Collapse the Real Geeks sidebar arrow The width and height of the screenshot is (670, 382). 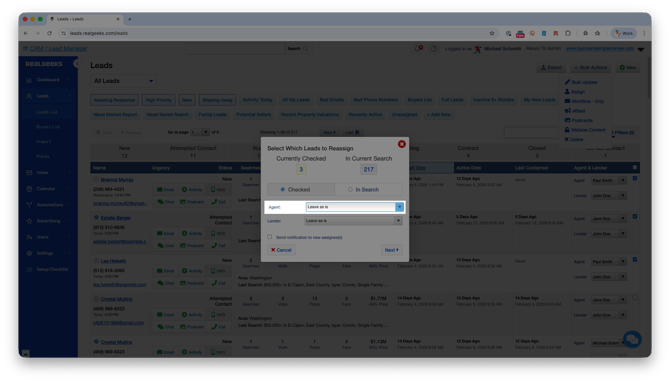(x=76, y=64)
